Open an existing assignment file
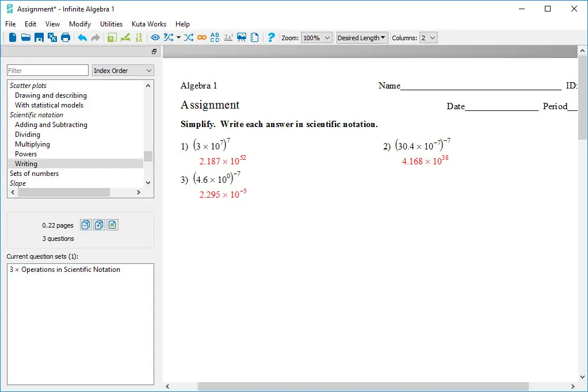Viewport: 588px width, 392px height. 25,37
